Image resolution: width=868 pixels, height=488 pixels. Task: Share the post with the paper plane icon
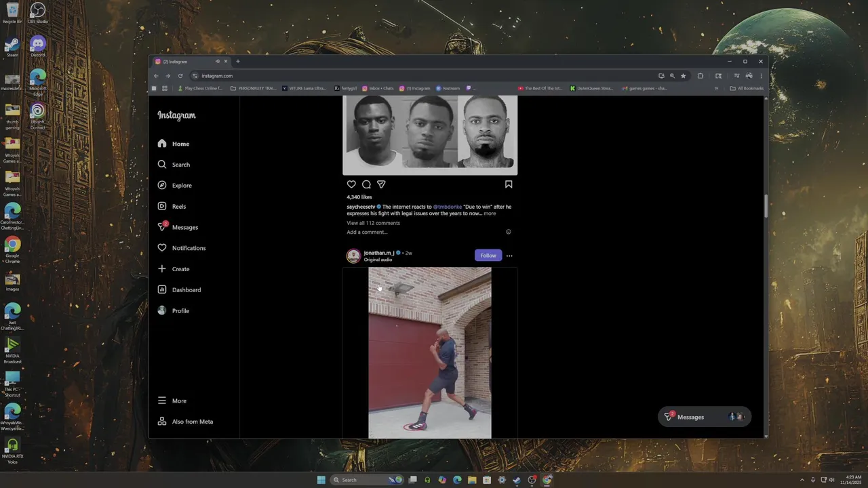pyautogui.click(x=381, y=184)
